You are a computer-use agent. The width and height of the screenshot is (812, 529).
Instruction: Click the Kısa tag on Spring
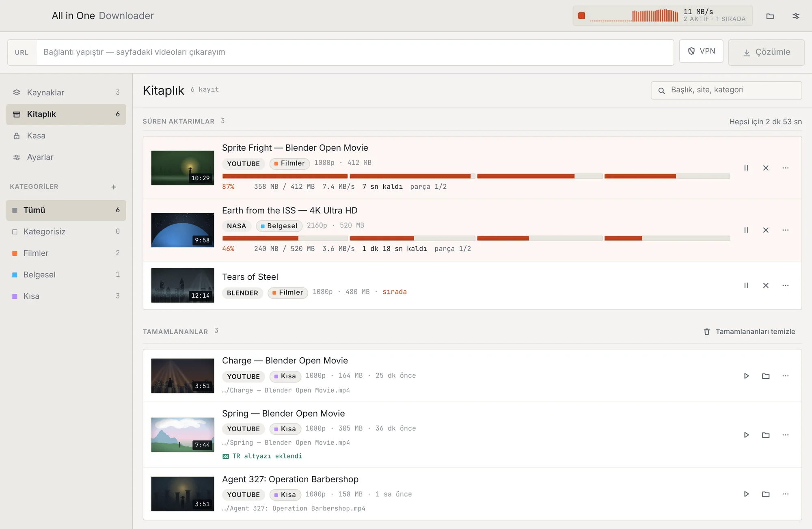[285, 429]
